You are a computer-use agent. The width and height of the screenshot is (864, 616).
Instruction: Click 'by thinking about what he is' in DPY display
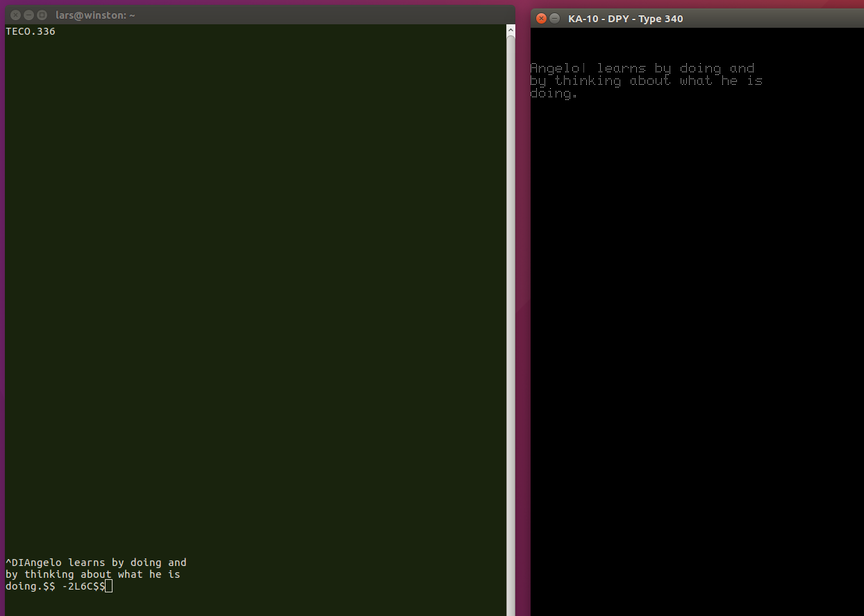pyautogui.click(x=647, y=81)
